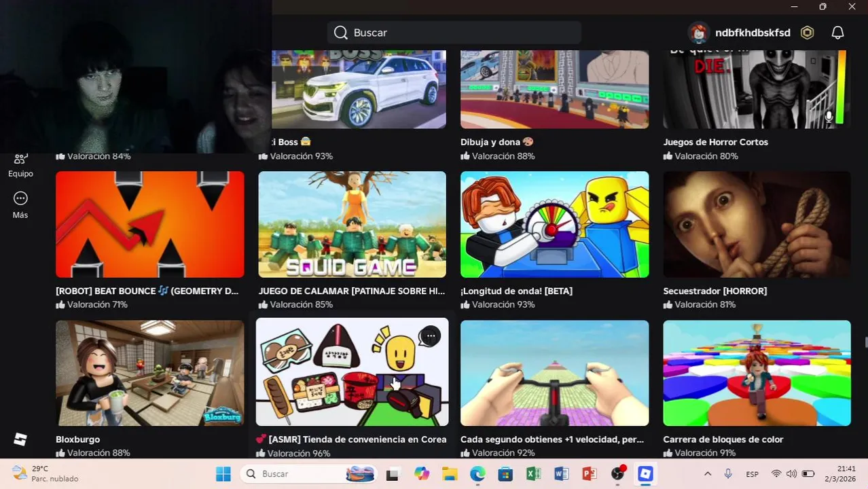Open the Squid Game thumbnail
The image size is (868, 489).
click(x=352, y=224)
